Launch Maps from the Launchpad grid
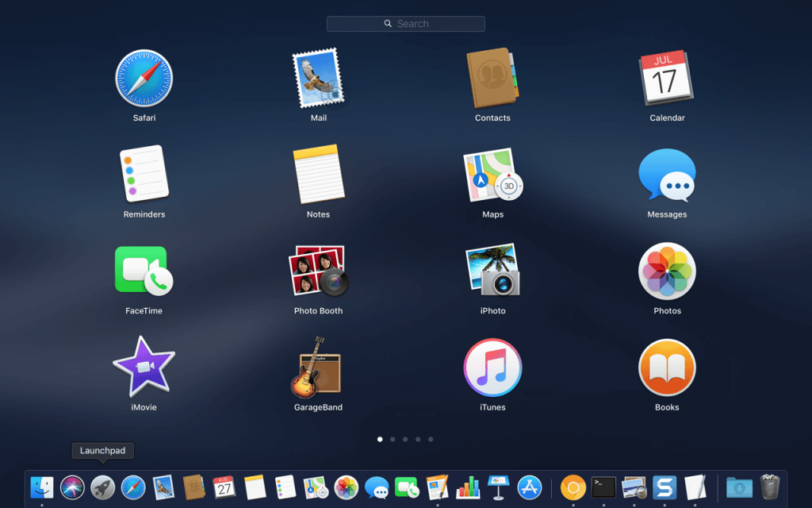 click(492, 175)
